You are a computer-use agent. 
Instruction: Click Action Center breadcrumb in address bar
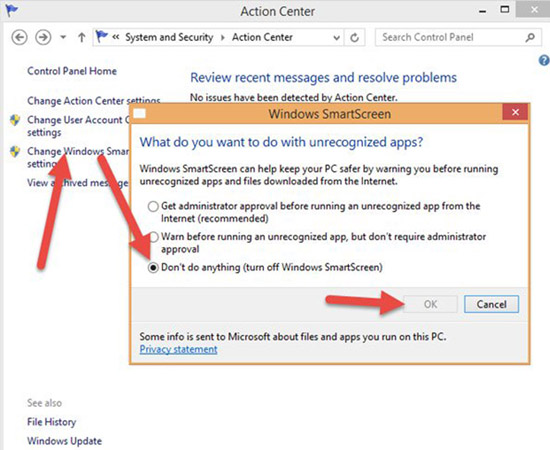(x=262, y=37)
